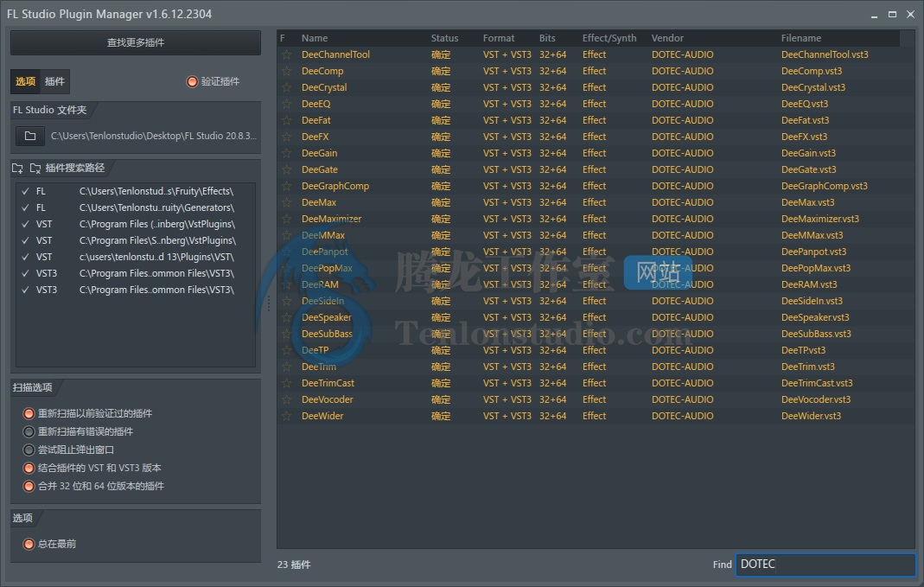
Task: Favorite the DeeSpeaker plugin star
Action: (x=286, y=317)
